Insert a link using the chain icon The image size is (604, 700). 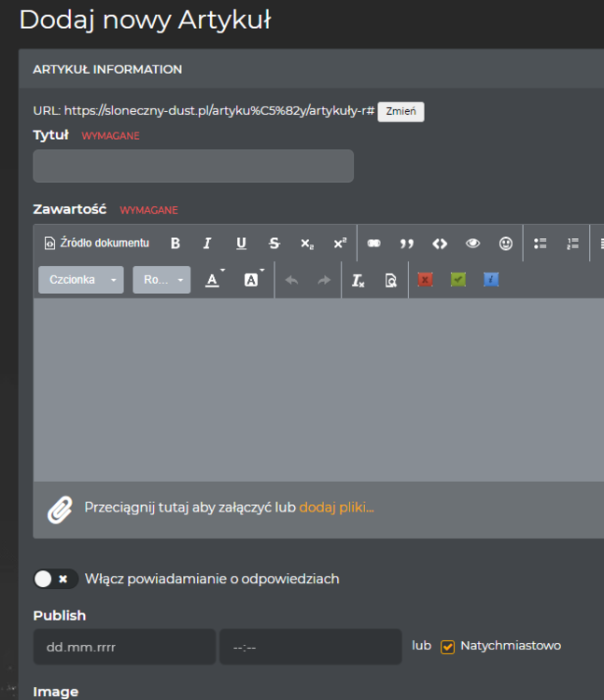[x=373, y=244]
